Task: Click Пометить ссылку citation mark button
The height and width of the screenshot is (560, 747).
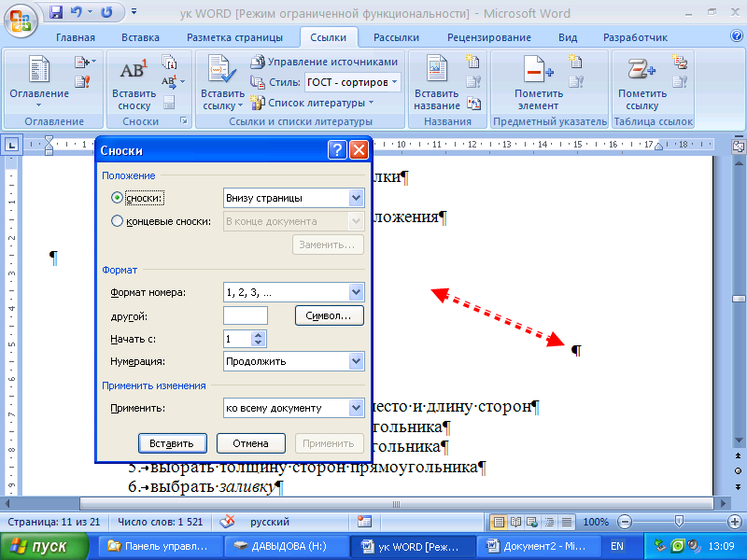Action: (641, 83)
